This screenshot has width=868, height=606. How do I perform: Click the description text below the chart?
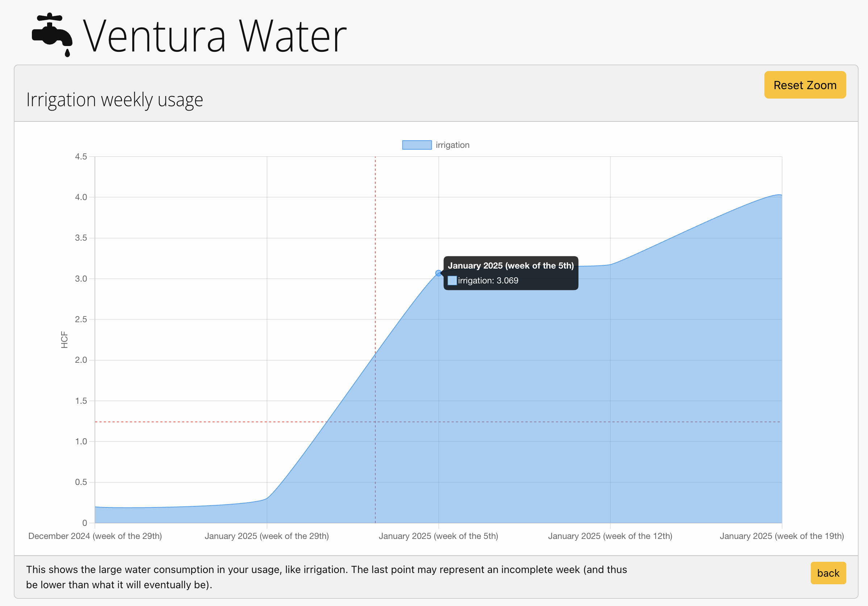pos(326,577)
